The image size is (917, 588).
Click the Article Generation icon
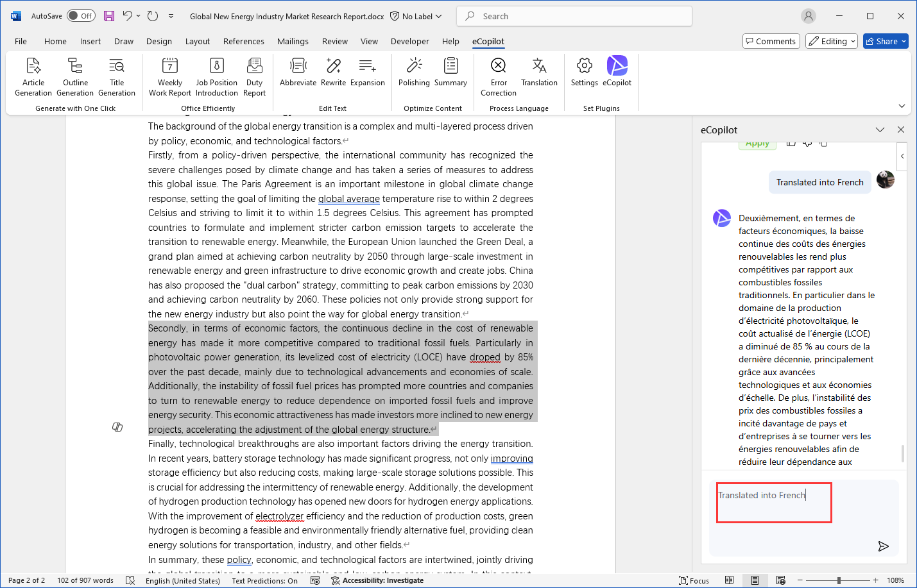33,66
